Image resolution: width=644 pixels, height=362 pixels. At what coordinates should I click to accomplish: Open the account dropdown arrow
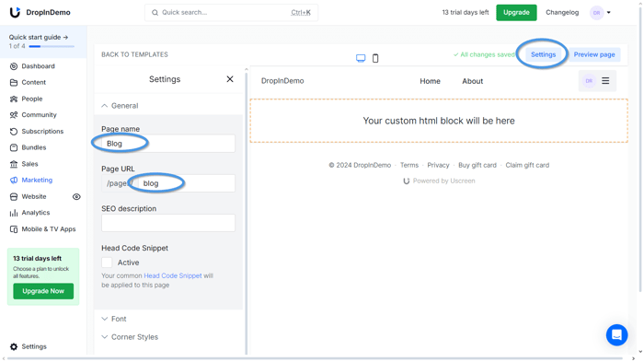click(609, 13)
